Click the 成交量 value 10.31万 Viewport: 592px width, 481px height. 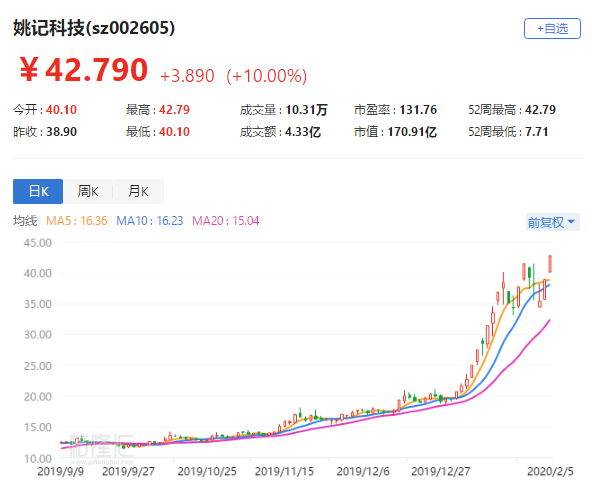(x=306, y=110)
